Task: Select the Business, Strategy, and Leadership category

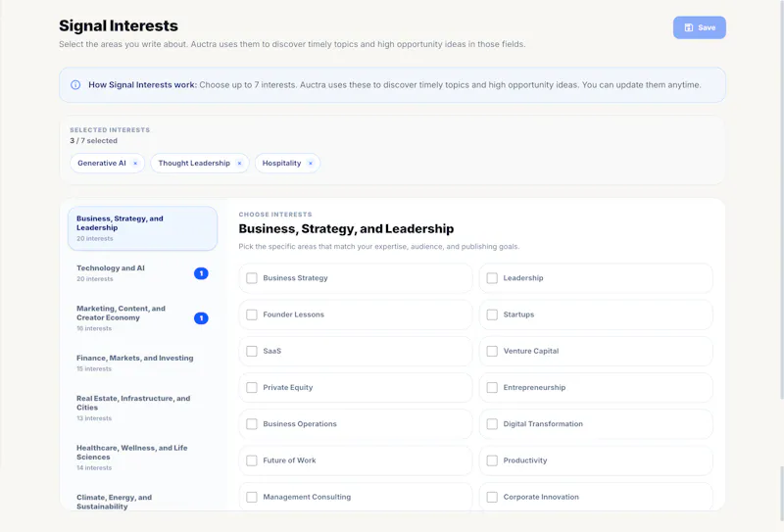Action: pyautogui.click(x=142, y=228)
